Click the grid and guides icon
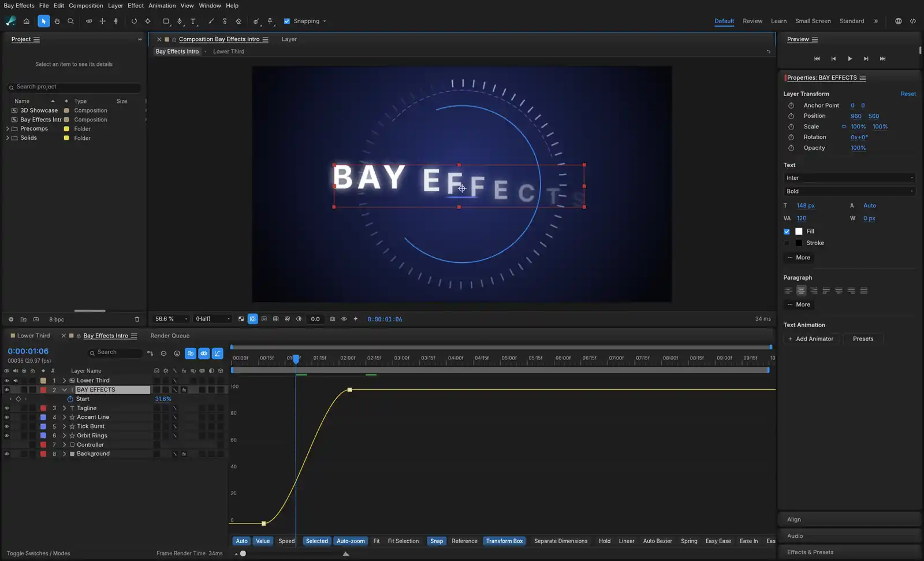Screen dimensions: 924x561 pyautogui.click(x=275, y=319)
